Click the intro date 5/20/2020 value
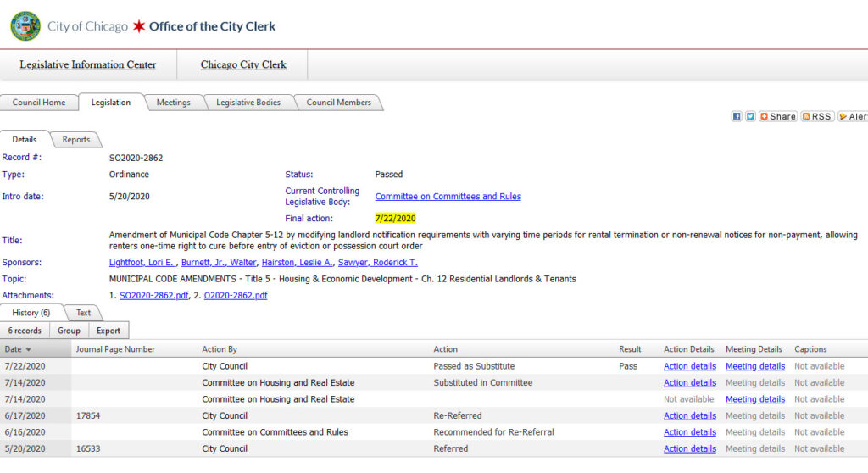The image size is (868, 473). pyautogui.click(x=130, y=197)
